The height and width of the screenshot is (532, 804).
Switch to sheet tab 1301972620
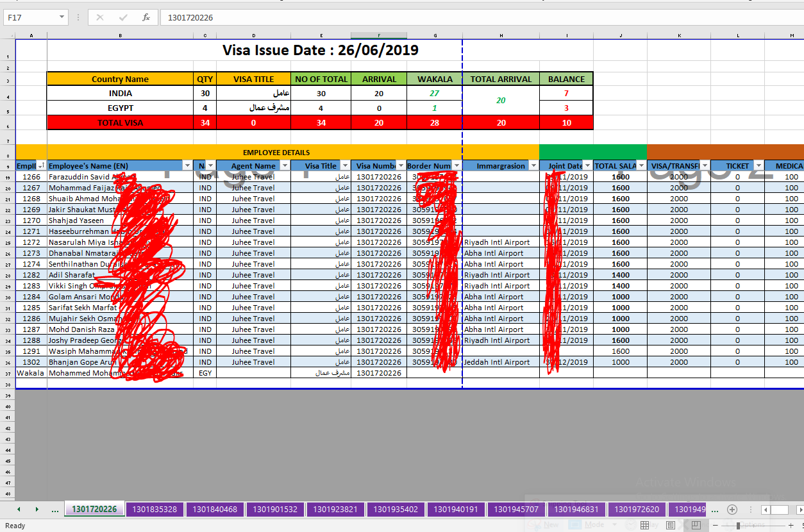coord(637,510)
